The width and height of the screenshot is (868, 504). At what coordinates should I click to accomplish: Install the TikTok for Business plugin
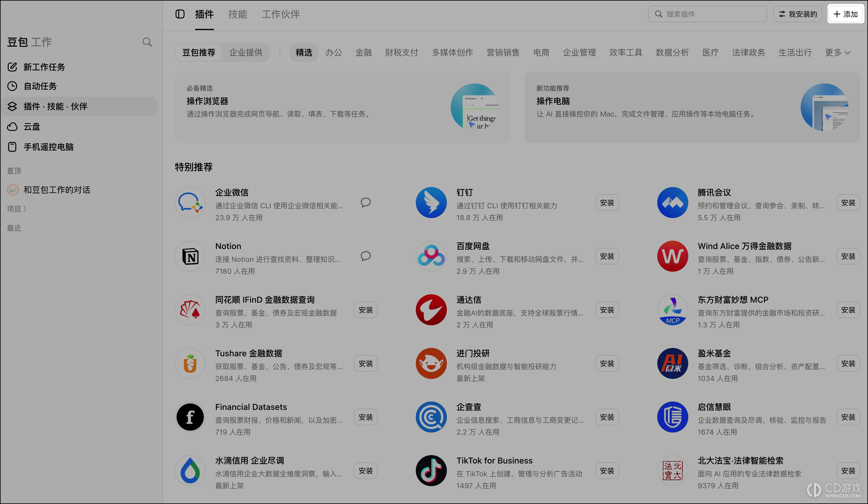607,471
